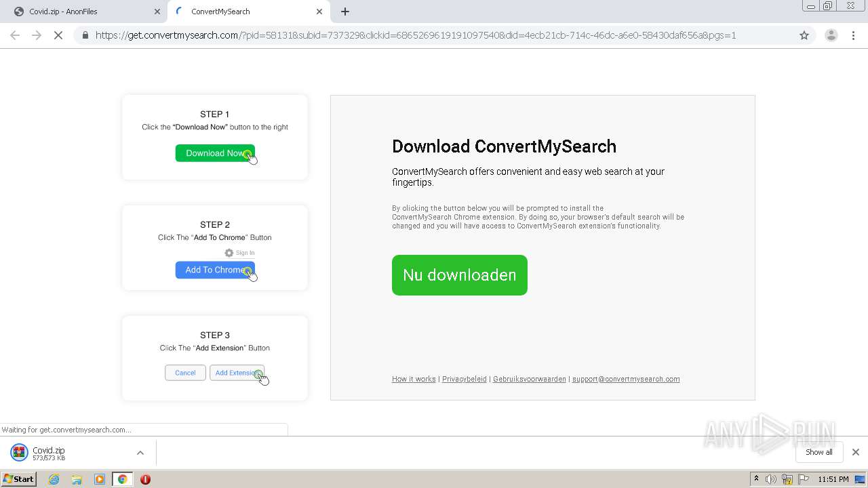
Task: Click the green Download Now step image
Action: pos(215,153)
